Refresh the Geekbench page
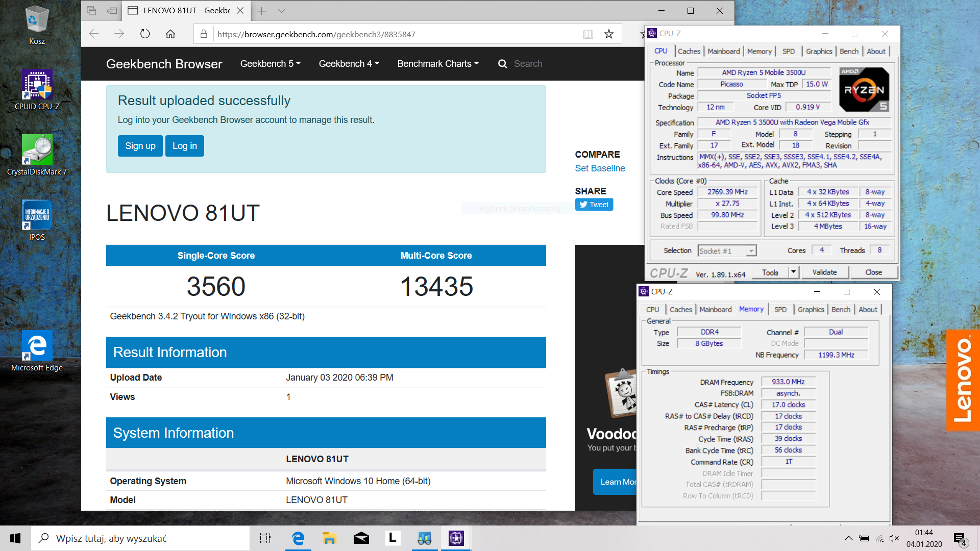 (x=145, y=34)
